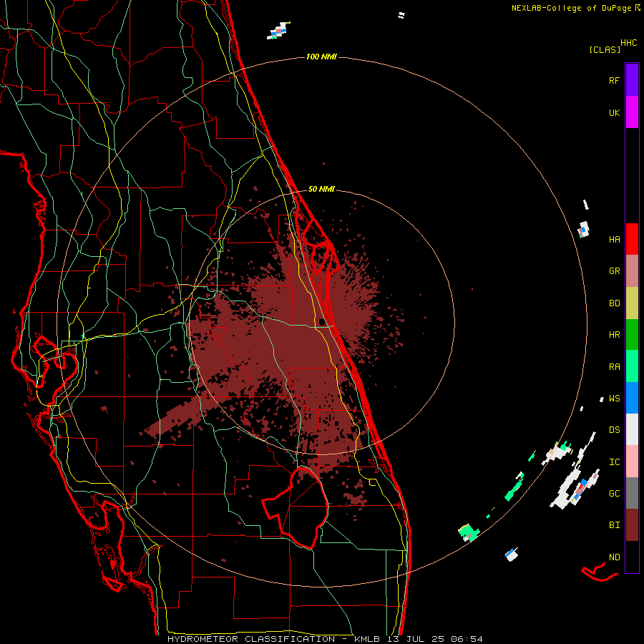Image resolution: width=644 pixels, height=644 pixels.
Task: Click the GC legend label
Action: (x=614, y=494)
